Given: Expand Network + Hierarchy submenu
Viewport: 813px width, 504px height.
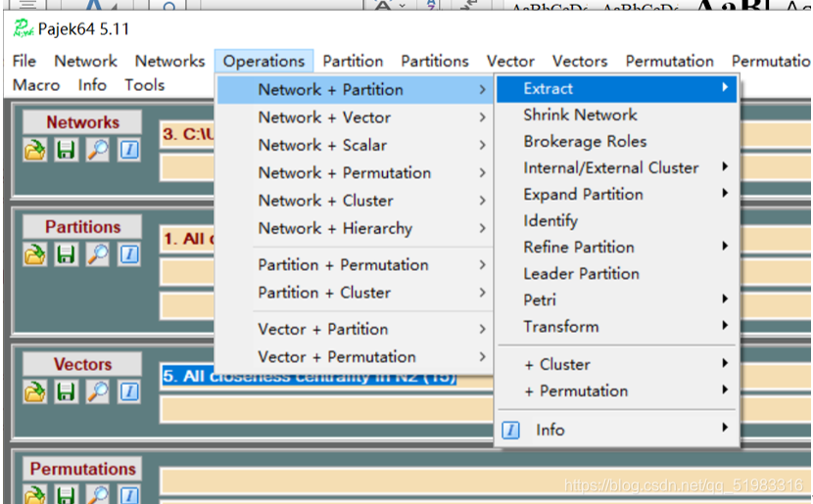Looking at the screenshot, I should pos(356,228).
